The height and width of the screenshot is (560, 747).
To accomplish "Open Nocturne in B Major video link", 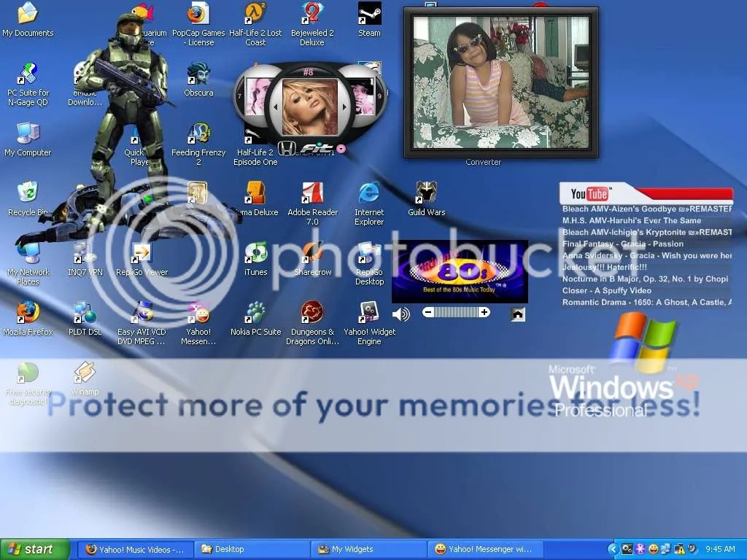I will tap(645, 279).
